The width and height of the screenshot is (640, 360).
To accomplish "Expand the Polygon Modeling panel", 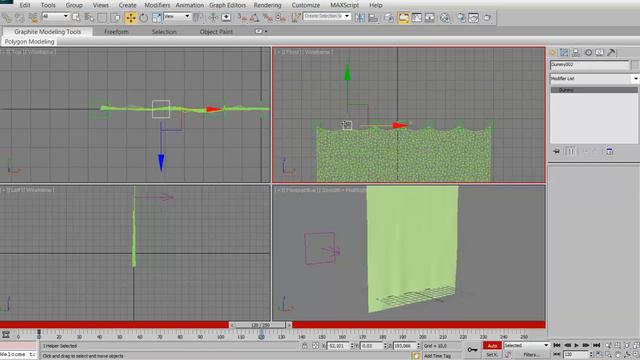I will pos(29,42).
